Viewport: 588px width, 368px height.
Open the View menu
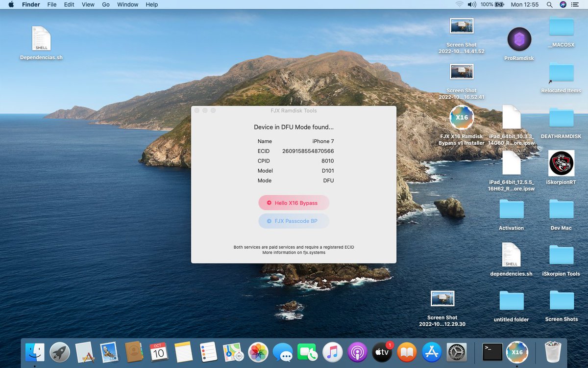88,4
